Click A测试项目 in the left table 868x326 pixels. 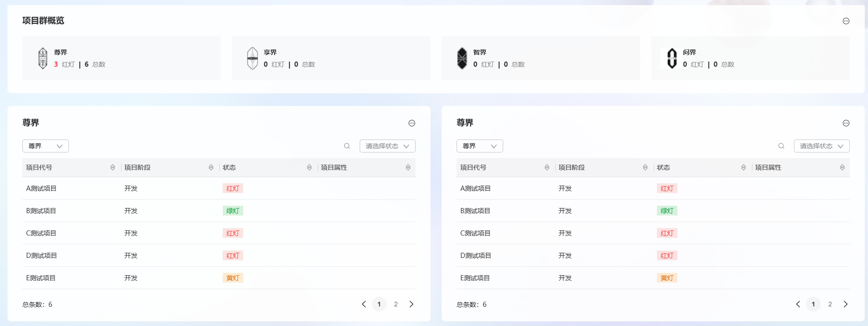click(41, 188)
